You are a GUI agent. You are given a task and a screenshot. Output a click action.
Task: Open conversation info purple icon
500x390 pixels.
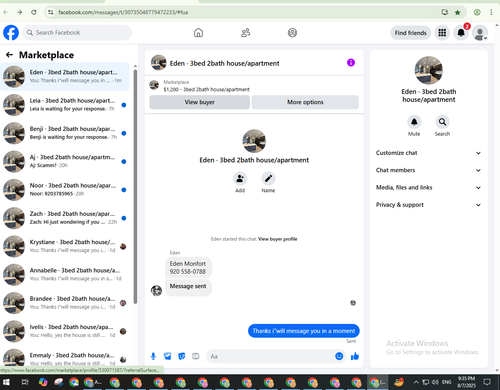pos(351,63)
